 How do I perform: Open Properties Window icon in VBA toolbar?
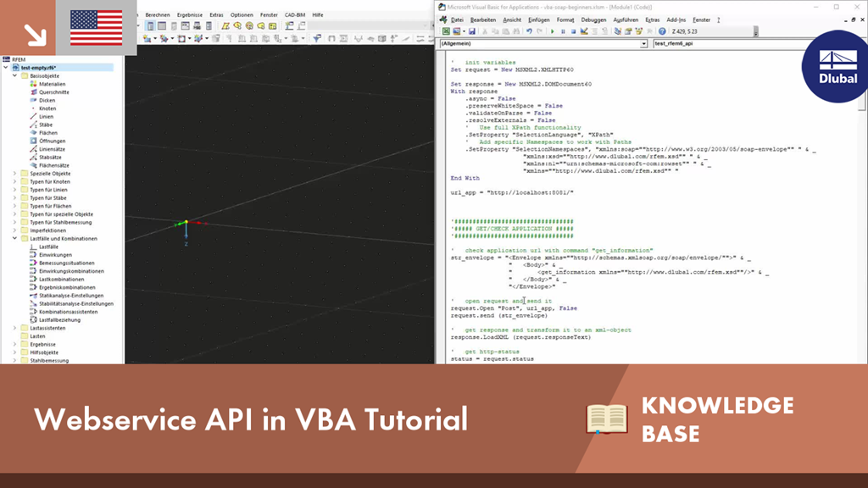[x=628, y=31]
